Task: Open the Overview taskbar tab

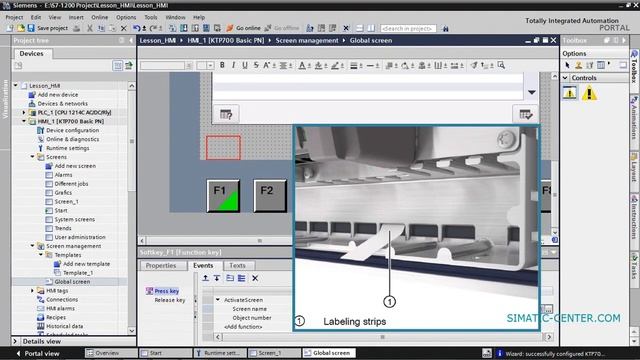Action: (111, 353)
